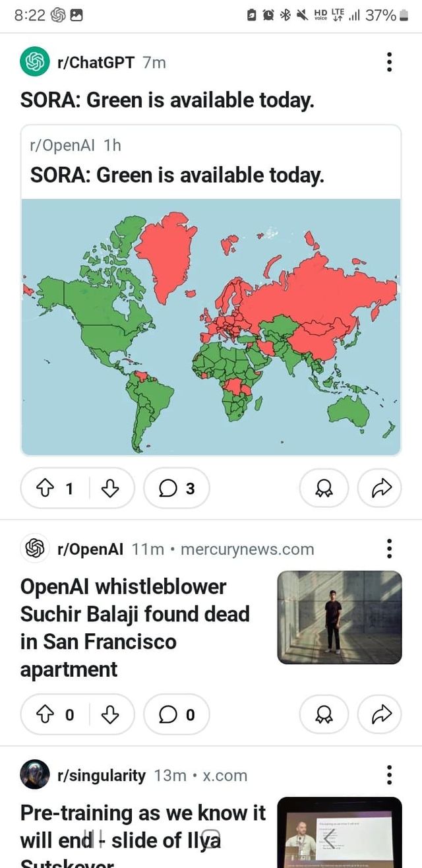The height and width of the screenshot is (868, 422).
Task: Open the r/singularity community link
Action: pos(102,775)
